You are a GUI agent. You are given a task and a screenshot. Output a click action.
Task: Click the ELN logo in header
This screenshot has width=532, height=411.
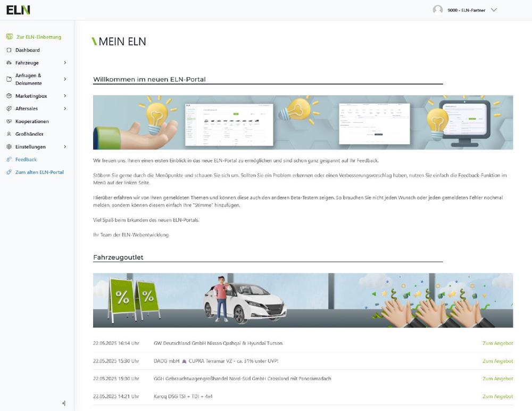click(x=18, y=10)
